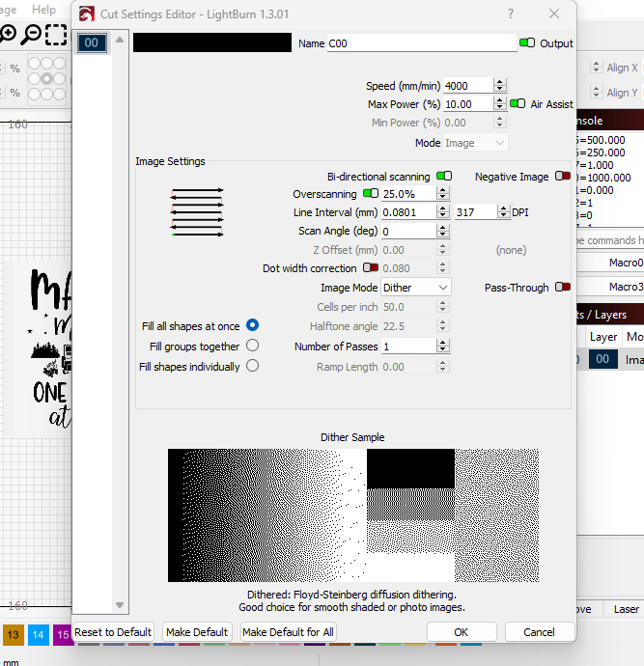Pick palette color swatch 13
Screen dimensions: 644x666
coord(14,634)
